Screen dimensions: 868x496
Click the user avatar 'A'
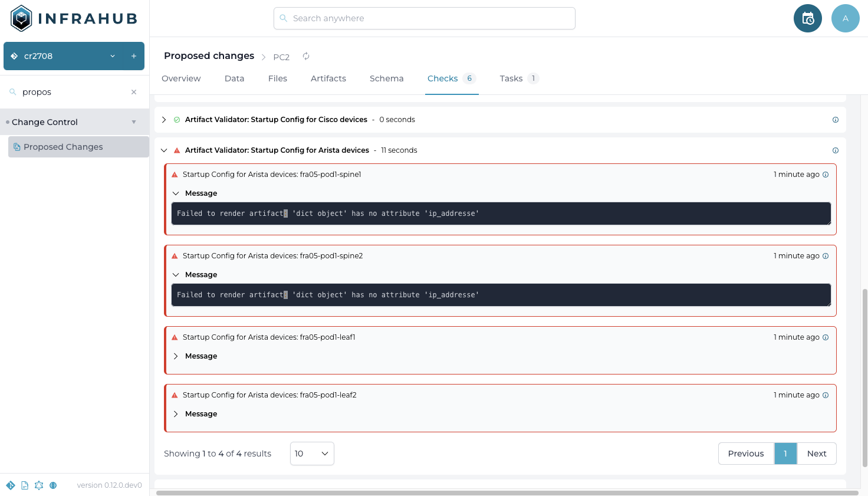click(x=845, y=18)
